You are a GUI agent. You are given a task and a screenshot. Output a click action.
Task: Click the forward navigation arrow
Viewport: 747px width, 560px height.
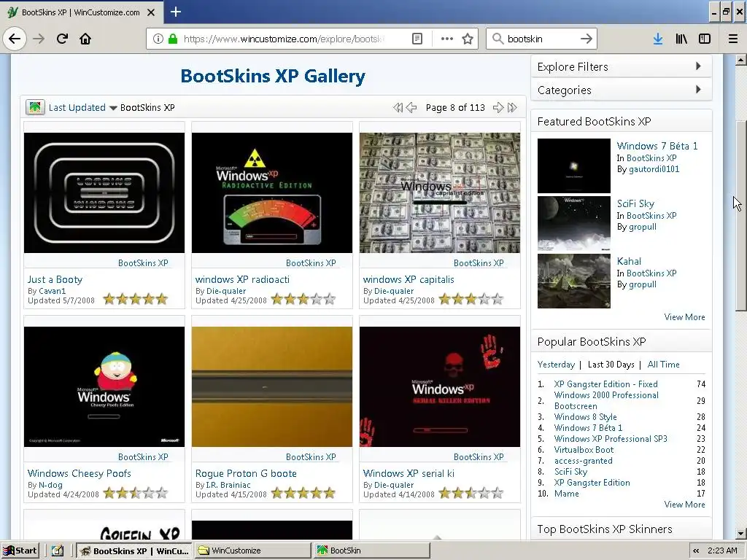[39, 39]
